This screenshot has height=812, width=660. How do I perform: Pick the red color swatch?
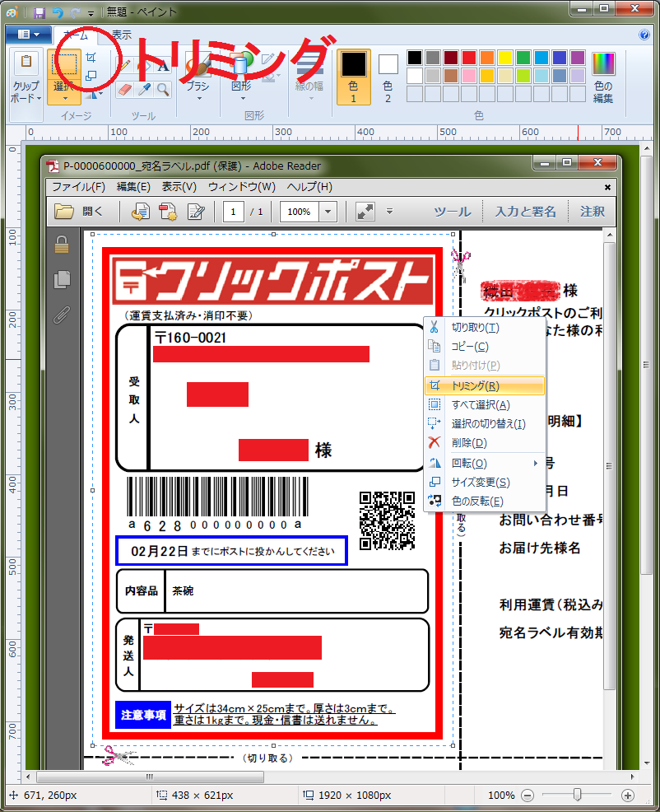[469, 58]
